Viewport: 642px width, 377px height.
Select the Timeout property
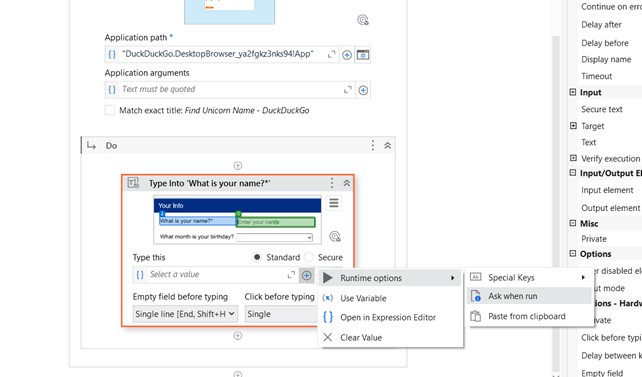click(597, 76)
